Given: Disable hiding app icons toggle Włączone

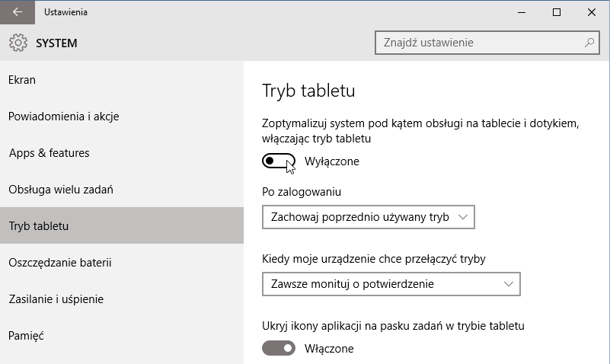Looking at the screenshot, I should coord(279,348).
